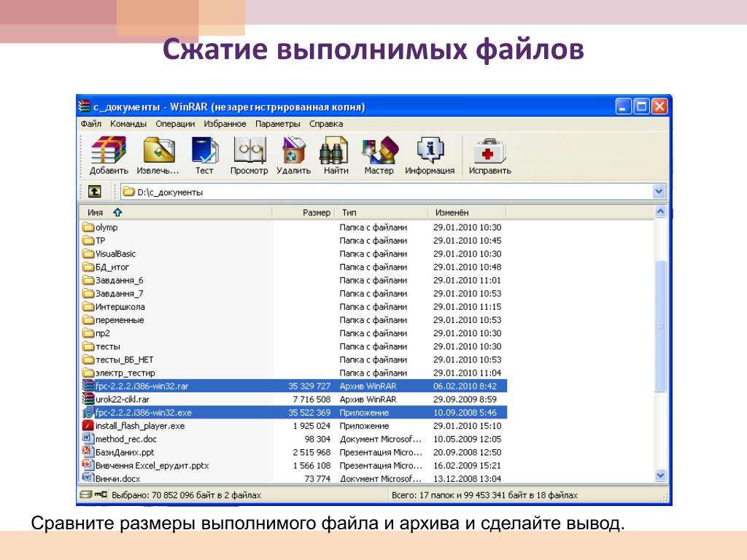Open the Команды menu
Viewport: 747px width, 560px height.
coord(128,124)
